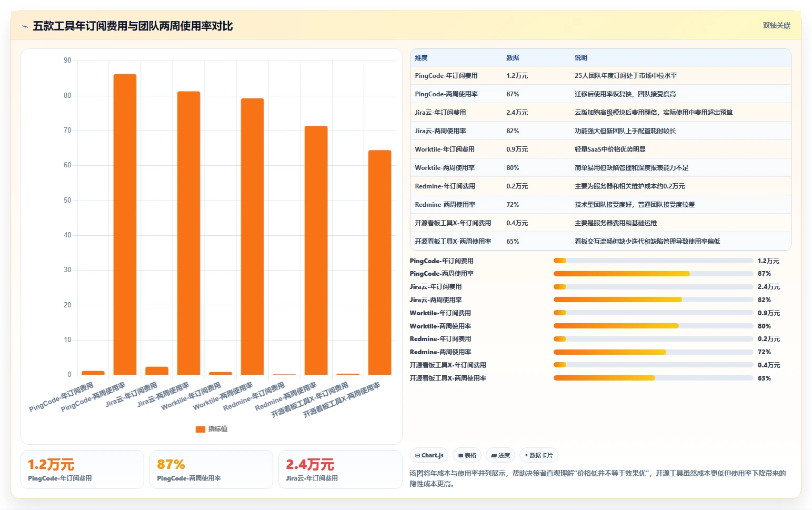Click the PingCode-两周使用率 progress bar at 87%
This screenshot has height=510, width=812.
pos(653,274)
